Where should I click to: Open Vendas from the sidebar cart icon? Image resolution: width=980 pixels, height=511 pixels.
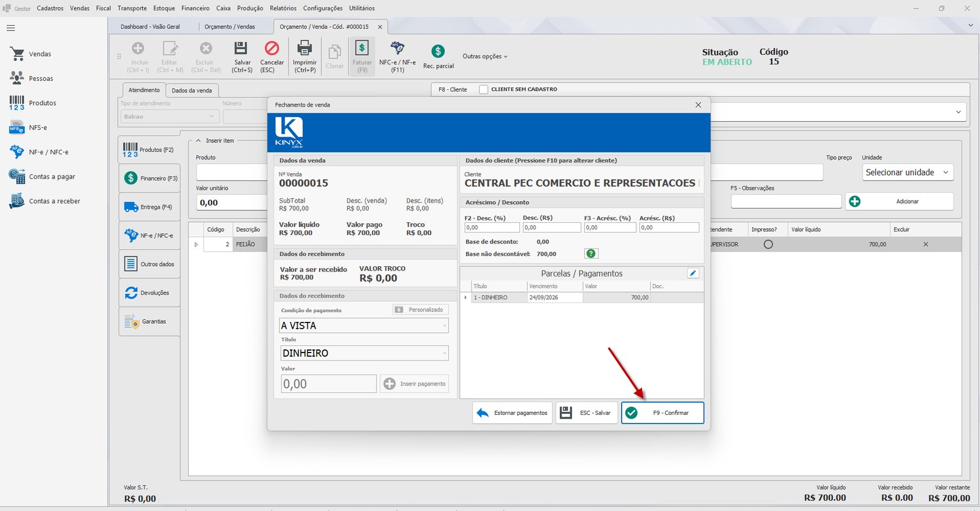(x=17, y=54)
